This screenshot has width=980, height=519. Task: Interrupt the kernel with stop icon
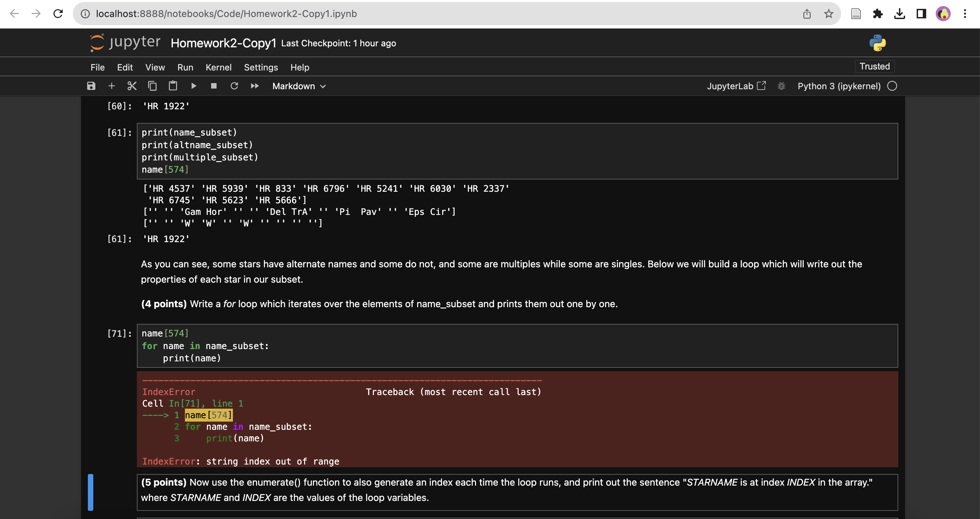point(214,86)
